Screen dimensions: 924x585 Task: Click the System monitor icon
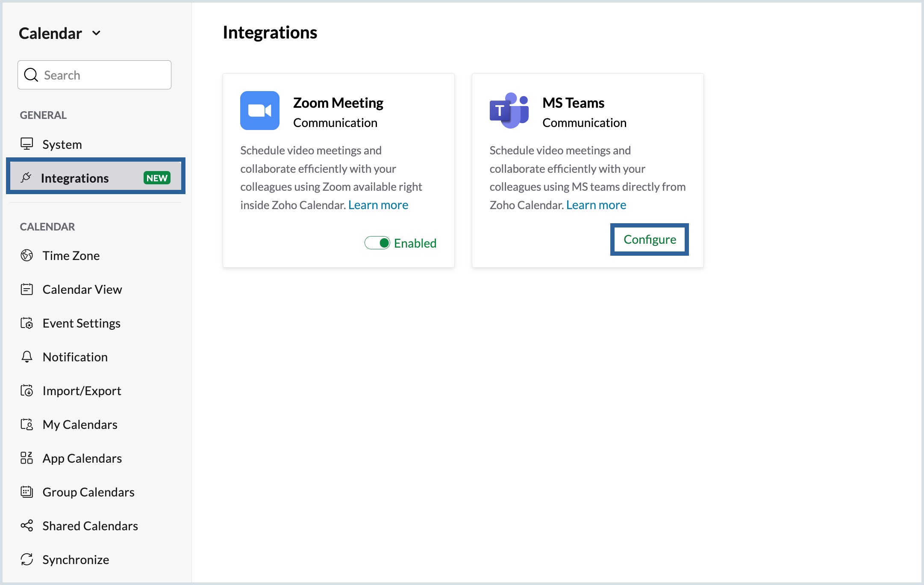[27, 144]
